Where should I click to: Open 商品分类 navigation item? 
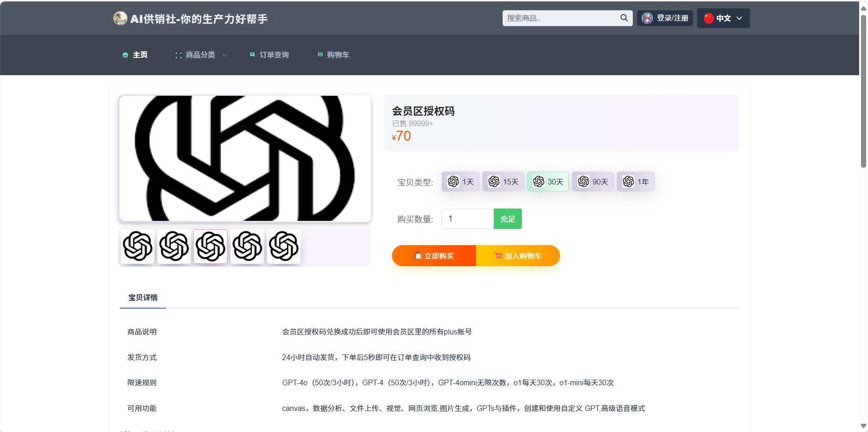point(201,55)
